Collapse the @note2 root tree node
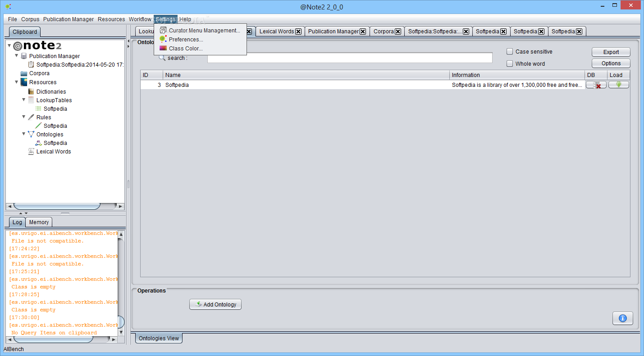Screen dimensions: 644x356 pos(9,45)
